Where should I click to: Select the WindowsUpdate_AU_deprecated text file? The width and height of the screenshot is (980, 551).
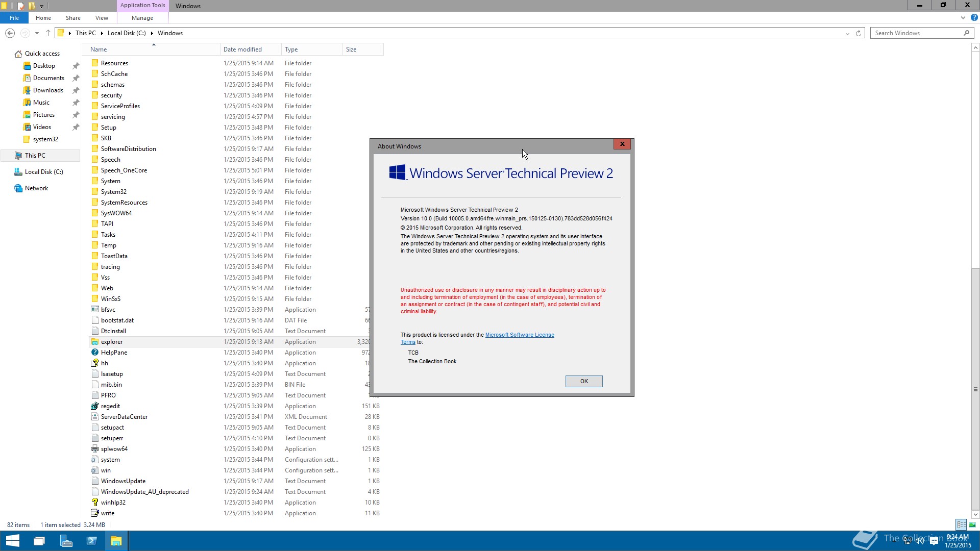[x=235, y=492]
